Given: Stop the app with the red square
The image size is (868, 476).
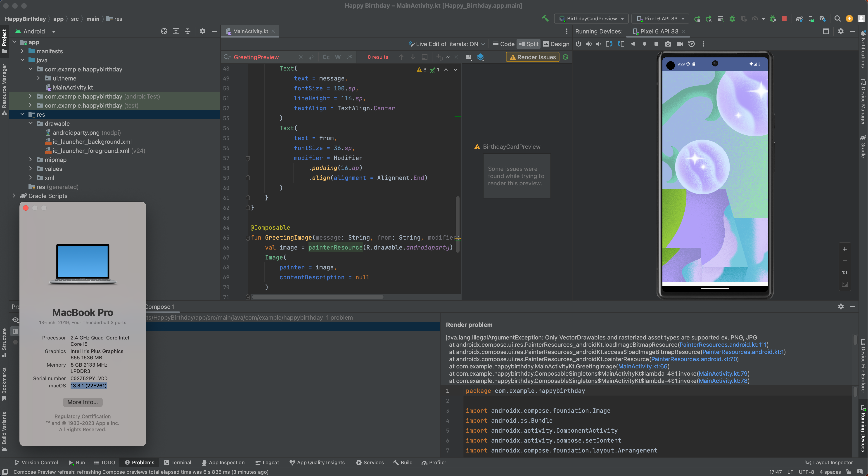Looking at the screenshot, I should [x=785, y=19].
